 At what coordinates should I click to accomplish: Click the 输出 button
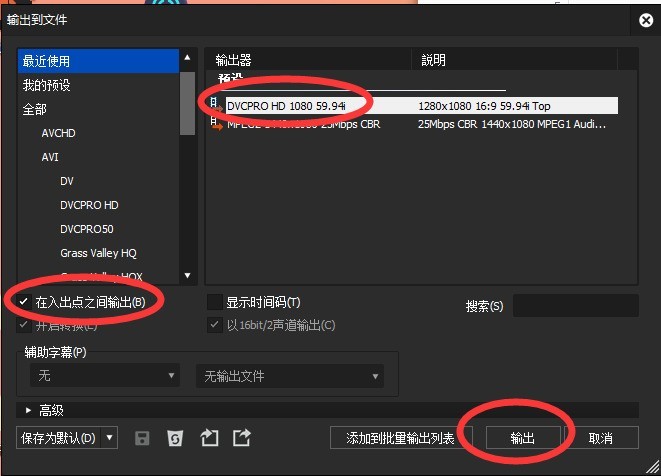(x=522, y=438)
